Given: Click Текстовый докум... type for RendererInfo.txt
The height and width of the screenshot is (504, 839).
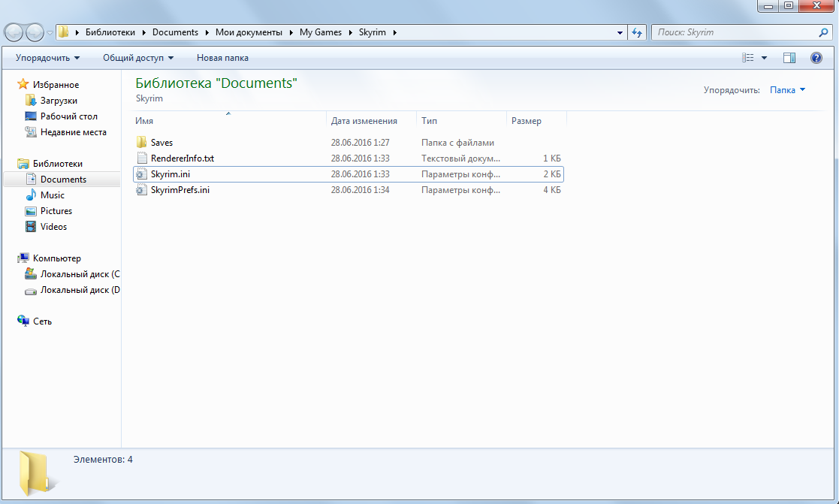Looking at the screenshot, I should coord(460,158).
